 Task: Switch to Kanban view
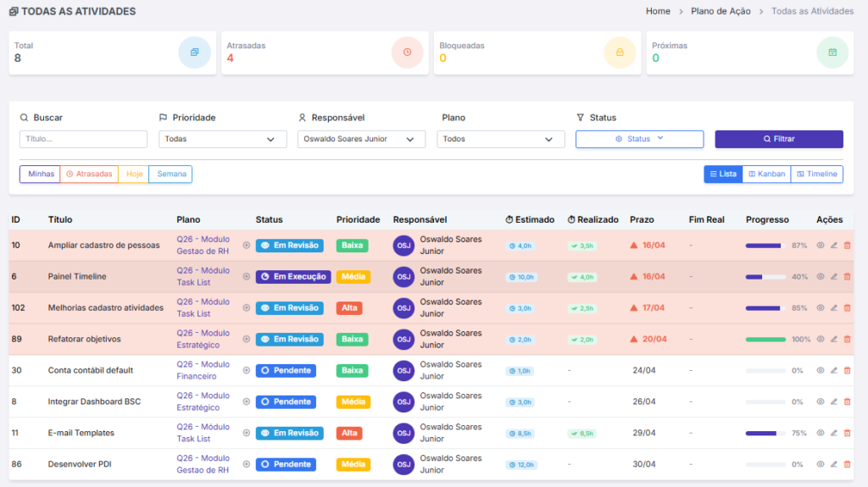tap(766, 174)
